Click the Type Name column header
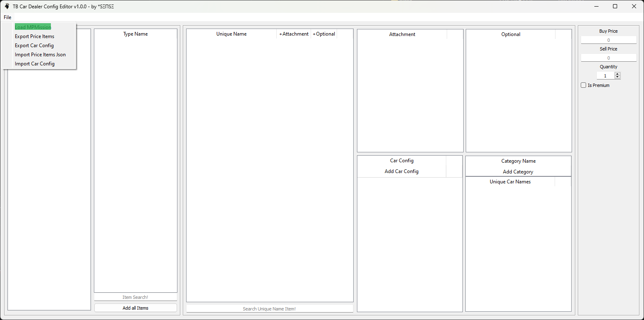 pyautogui.click(x=135, y=34)
